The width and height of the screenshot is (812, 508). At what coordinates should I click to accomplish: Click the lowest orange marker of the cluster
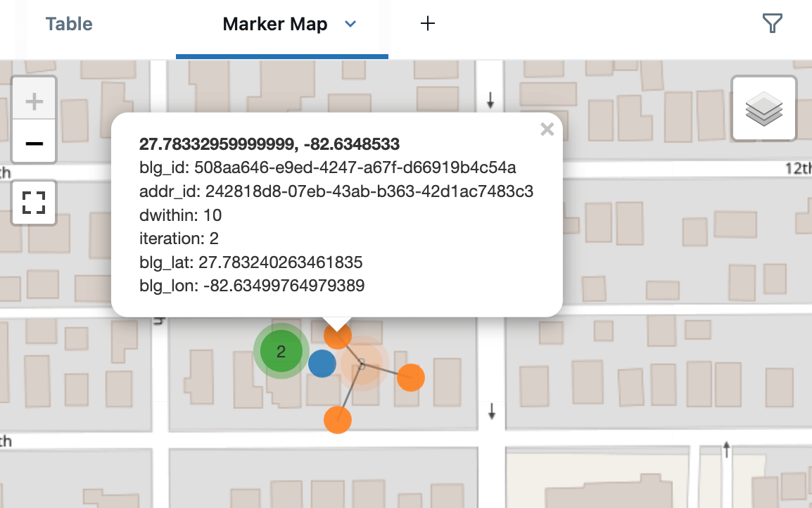coord(338,419)
